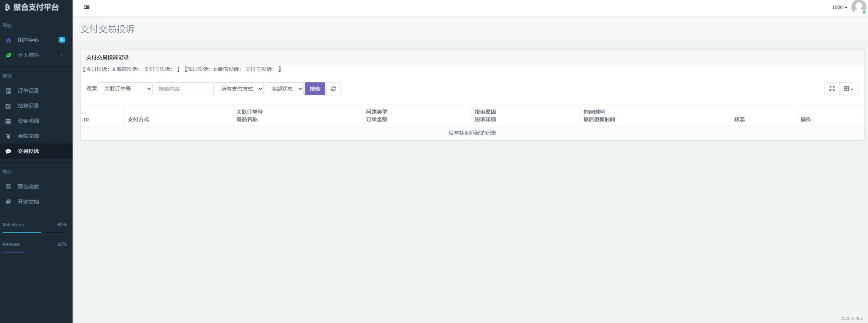
Task: Click the 订单记录 list icon
Action: 9,91
